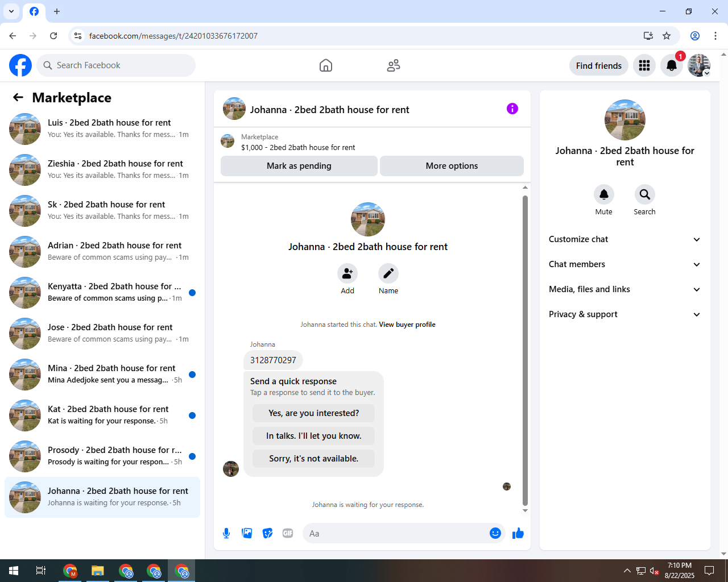Image resolution: width=728 pixels, height=582 pixels.
Task: Open Chrome browser menu dots
Action: pos(715,36)
